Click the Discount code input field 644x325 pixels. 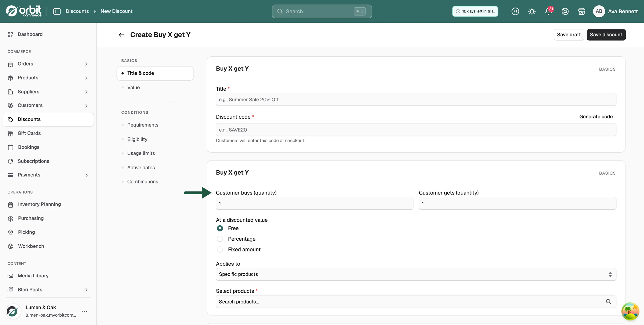416,130
